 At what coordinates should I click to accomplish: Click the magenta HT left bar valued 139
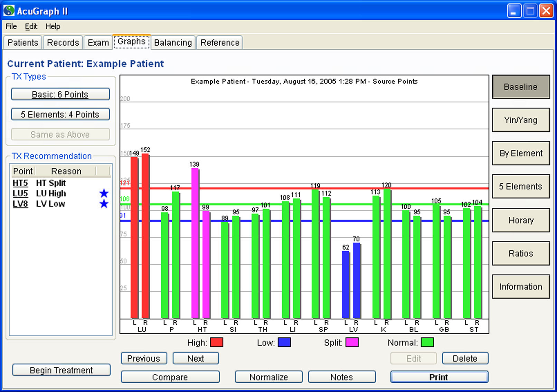195,243
